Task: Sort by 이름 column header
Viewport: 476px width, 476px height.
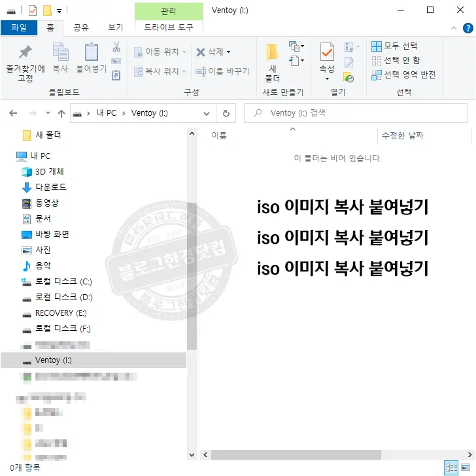Action: tap(219, 135)
